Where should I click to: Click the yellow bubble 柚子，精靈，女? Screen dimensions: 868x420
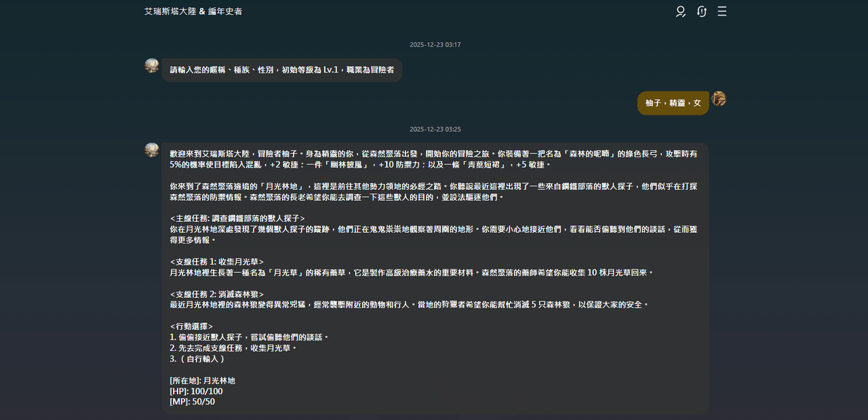click(x=673, y=103)
